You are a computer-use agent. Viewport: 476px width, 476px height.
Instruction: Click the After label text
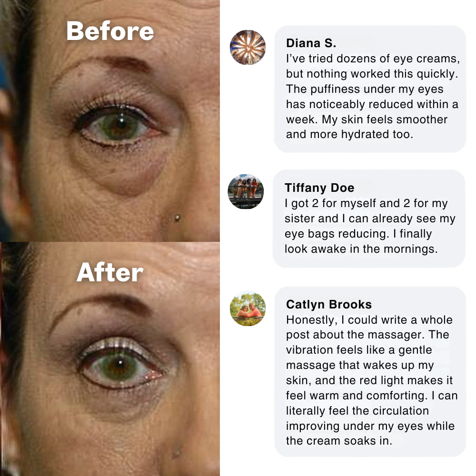pyautogui.click(x=110, y=272)
